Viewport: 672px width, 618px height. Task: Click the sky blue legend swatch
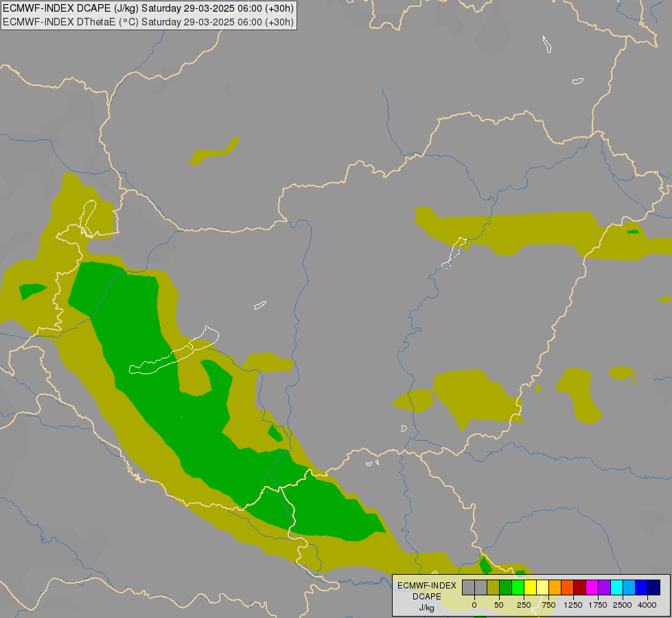coord(629,588)
